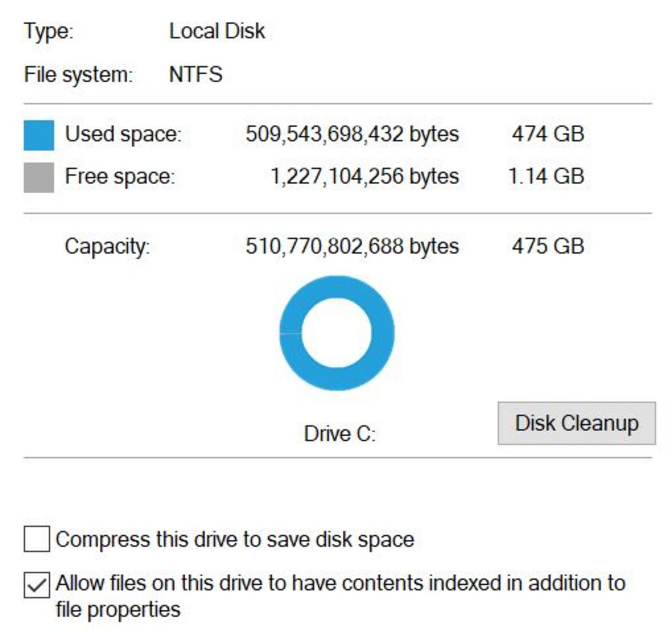Click the "File system:" label
Image resolution: width=672 pixels, height=630 pixels.
(78, 74)
